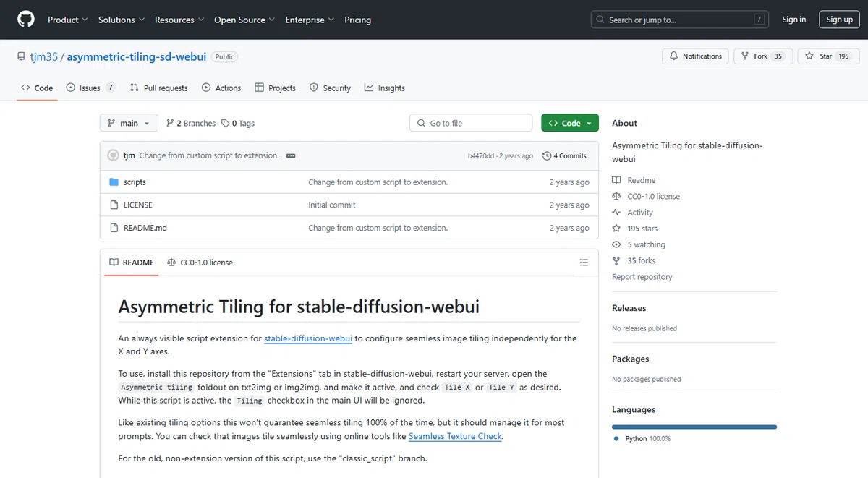Click the Sign up button
This screenshot has width=868, height=478.
click(839, 20)
